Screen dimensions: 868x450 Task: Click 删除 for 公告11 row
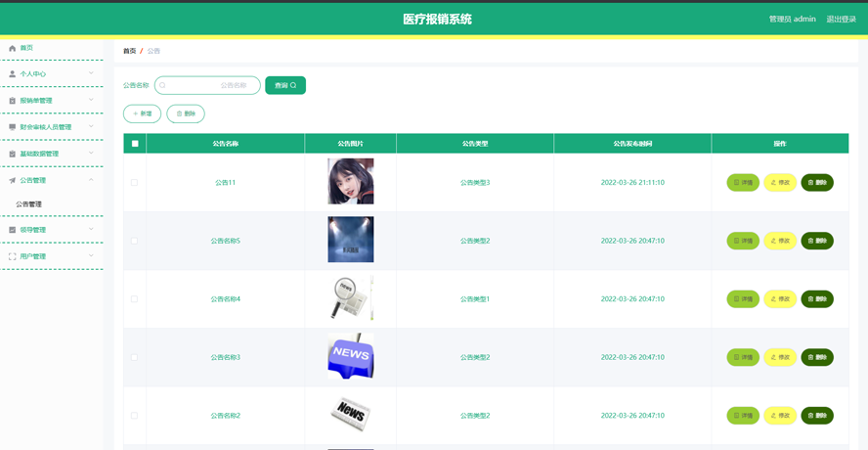[817, 182]
